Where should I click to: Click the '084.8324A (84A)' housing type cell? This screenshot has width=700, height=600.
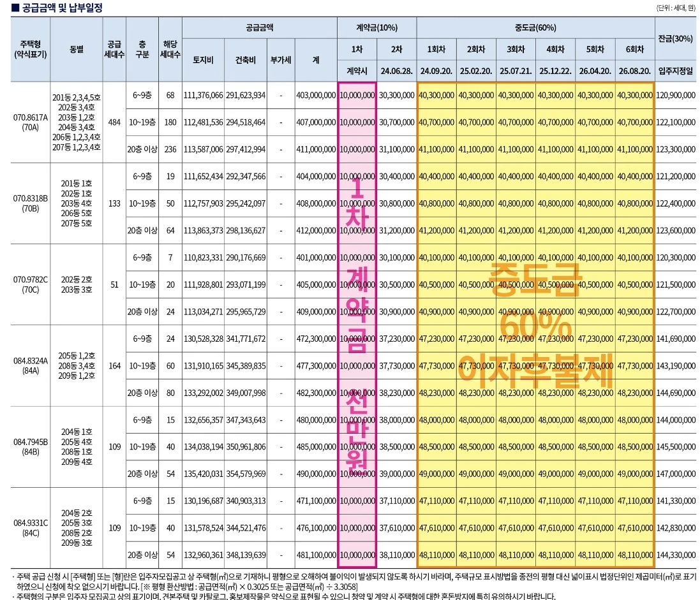31,365
